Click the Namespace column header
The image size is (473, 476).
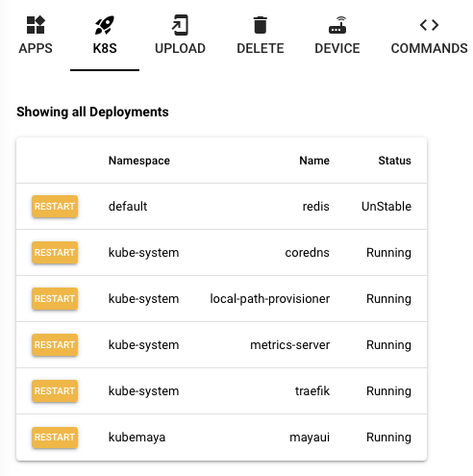[x=139, y=161]
